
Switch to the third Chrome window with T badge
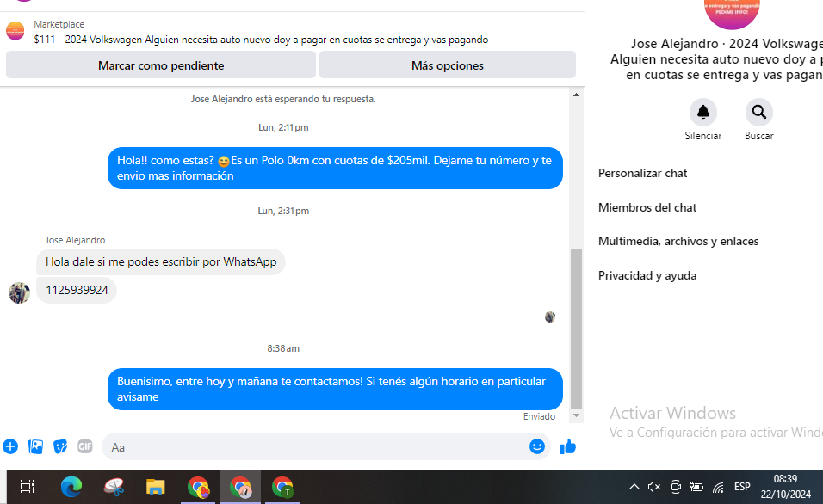pos(282,487)
